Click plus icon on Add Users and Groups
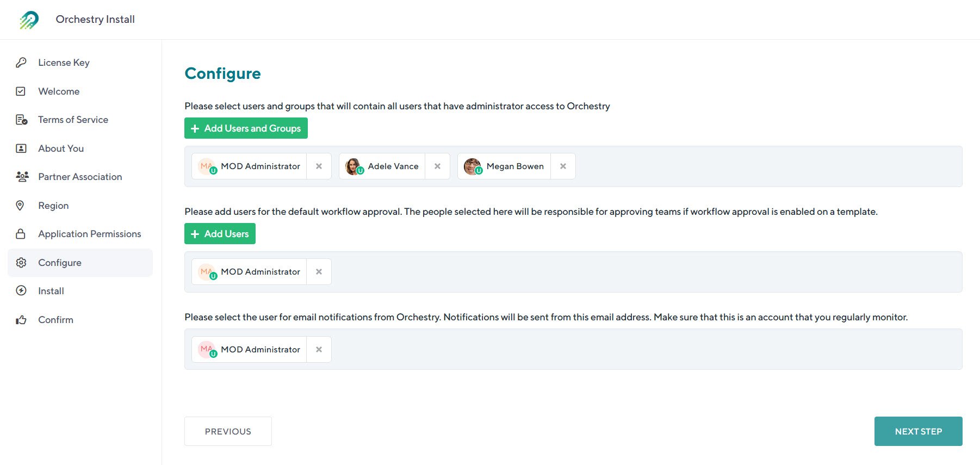 coord(195,128)
